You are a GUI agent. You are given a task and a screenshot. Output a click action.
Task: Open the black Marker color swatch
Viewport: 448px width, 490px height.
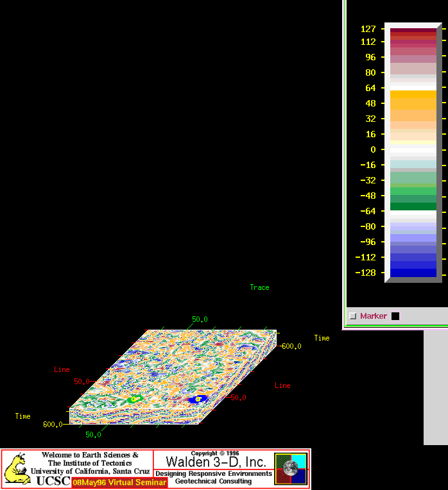[395, 316]
